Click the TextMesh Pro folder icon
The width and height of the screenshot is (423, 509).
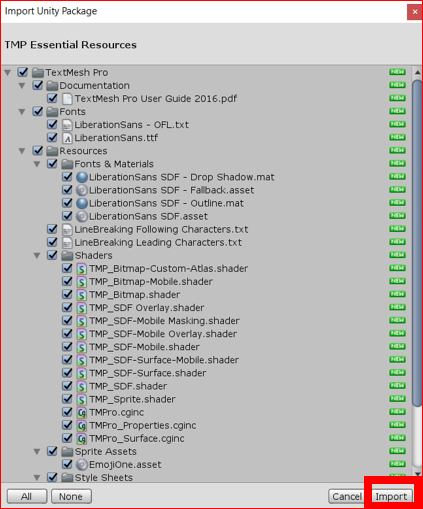38,72
